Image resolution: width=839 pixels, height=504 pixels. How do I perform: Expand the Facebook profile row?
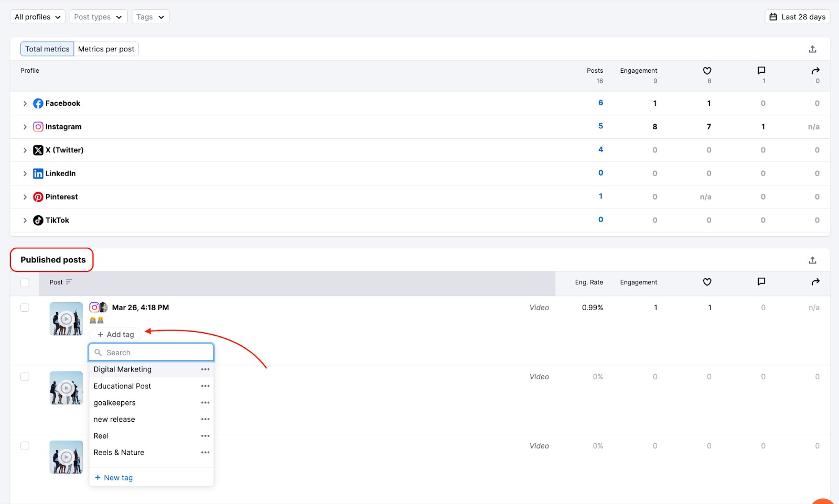25,103
